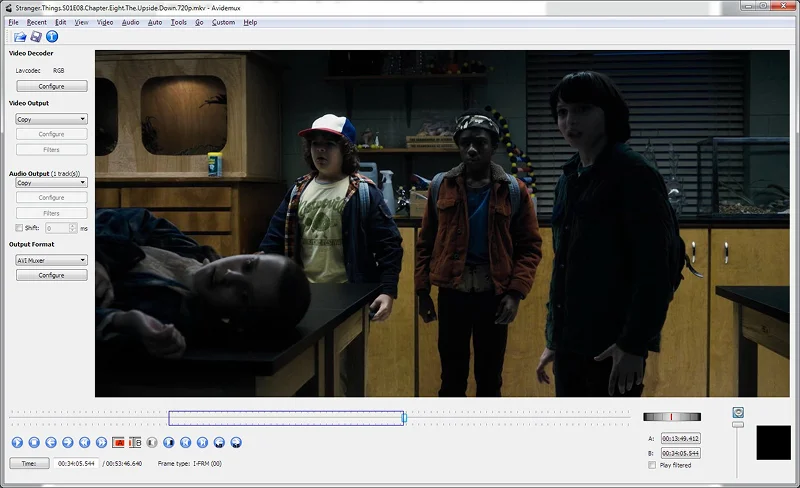This screenshot has width=800, height=488.
Task: Expand the Audio Output codec dropdown
Action: pos(51,183)
